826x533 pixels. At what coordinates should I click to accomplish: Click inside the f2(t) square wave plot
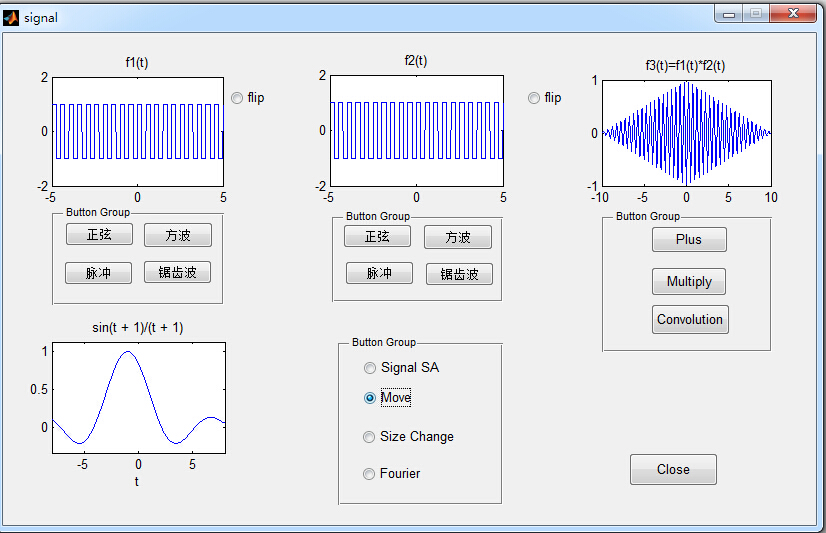pyautogui.click(x=417, y=131)
